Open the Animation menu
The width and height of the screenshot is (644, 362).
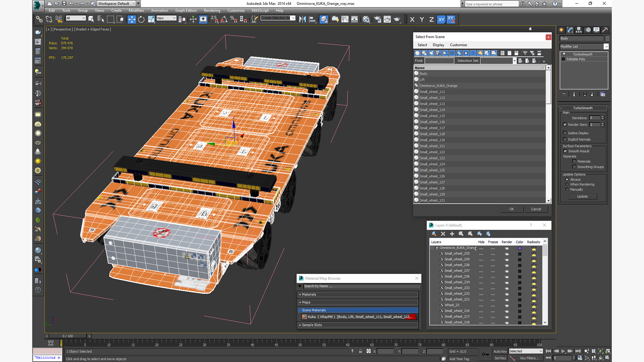coord(159,11)
